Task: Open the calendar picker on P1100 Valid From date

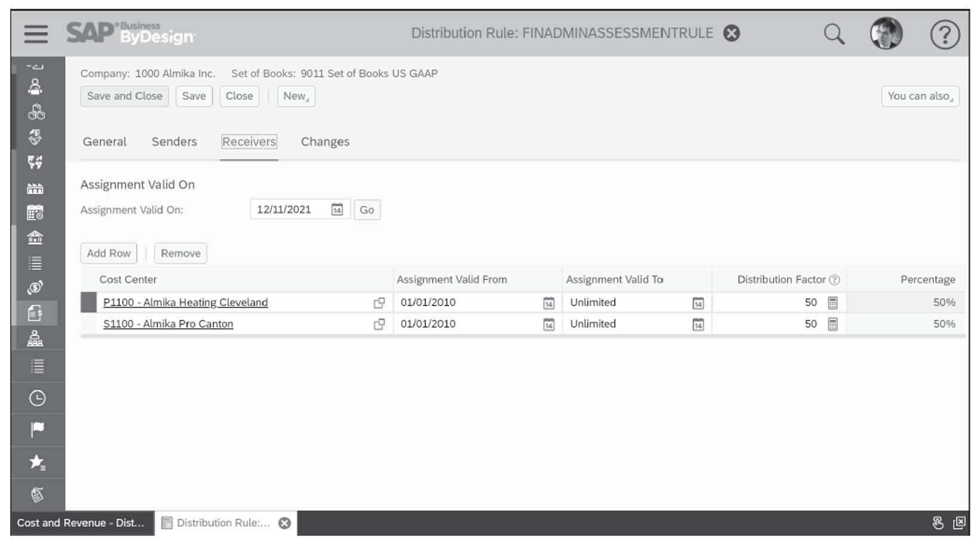Action: (548, 302)
